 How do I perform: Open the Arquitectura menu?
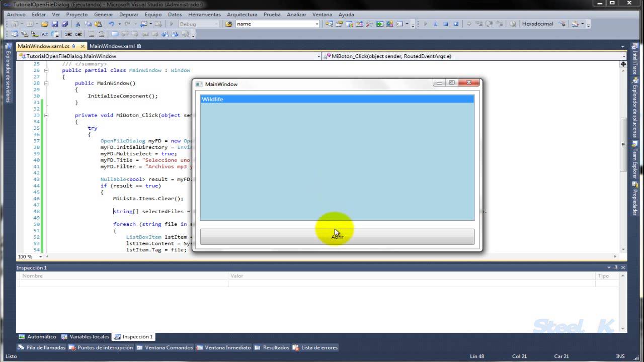click(x=242, y=15)
